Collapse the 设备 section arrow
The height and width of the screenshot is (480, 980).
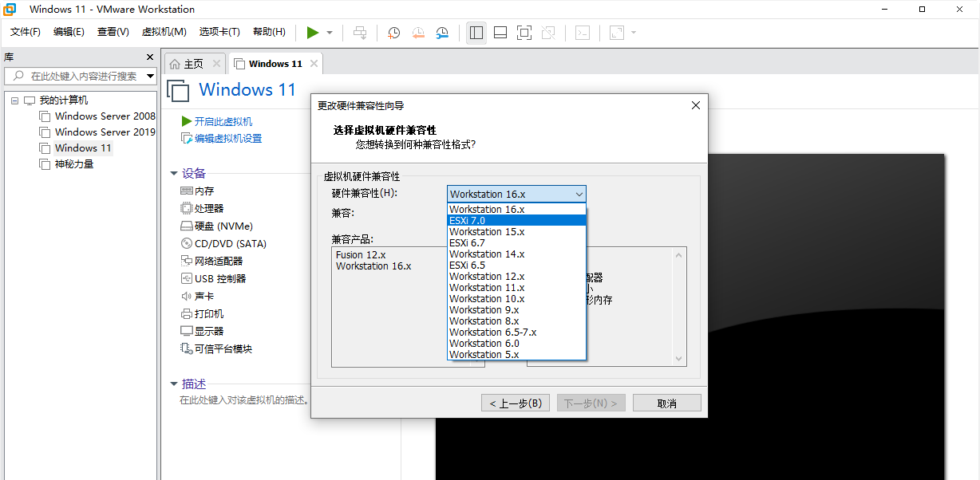point(174,173)
